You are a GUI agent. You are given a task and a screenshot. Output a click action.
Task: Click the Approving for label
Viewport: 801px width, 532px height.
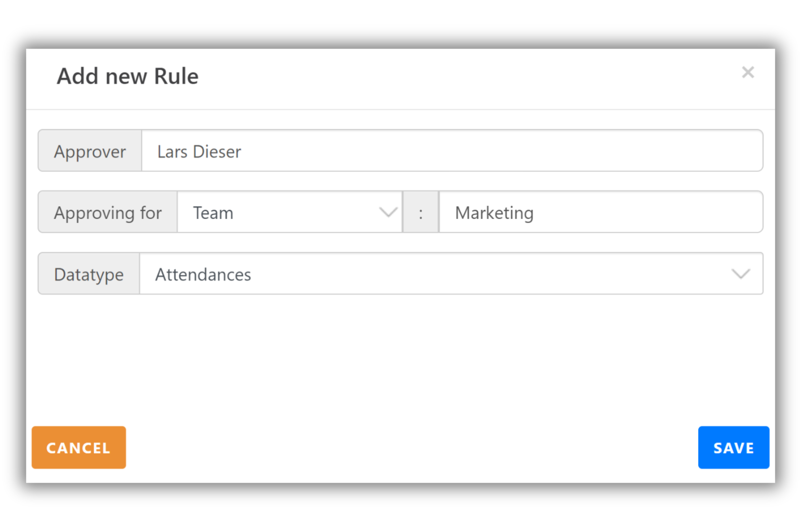[x=107, y=212]
